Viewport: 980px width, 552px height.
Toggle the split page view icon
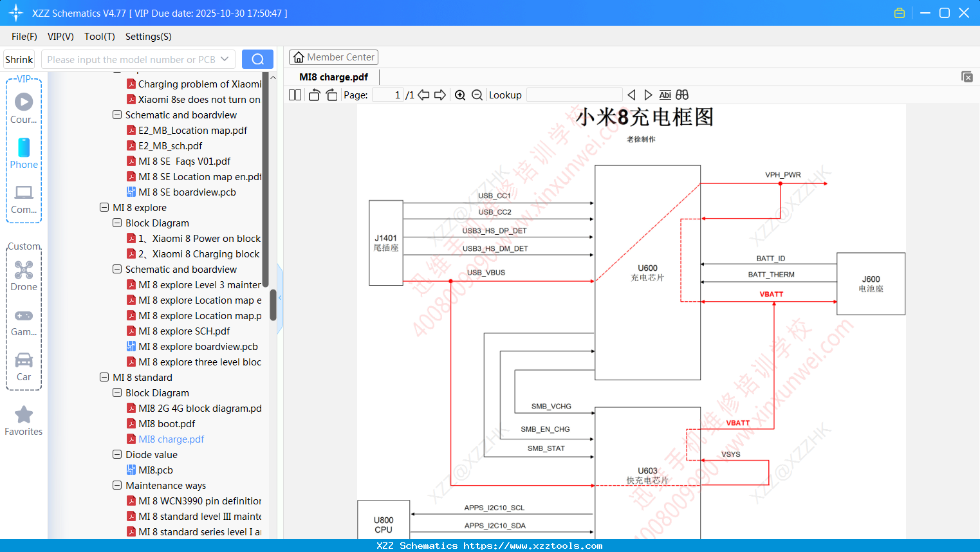coord(295,95)
